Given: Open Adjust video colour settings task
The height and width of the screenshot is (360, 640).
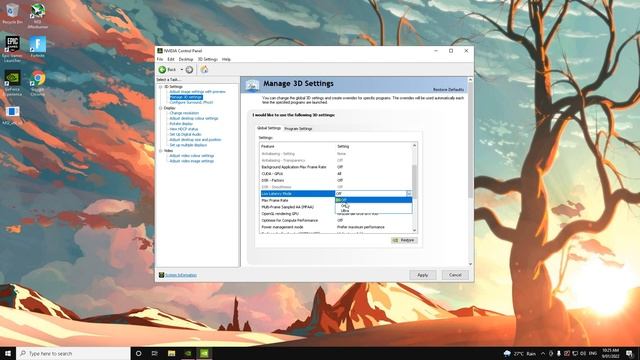Looking at the screenshot, I should pos(192,156).
